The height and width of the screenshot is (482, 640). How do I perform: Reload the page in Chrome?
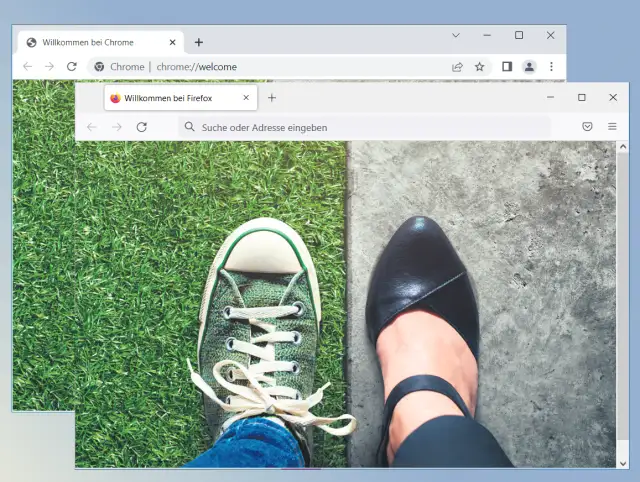pyautogui.click(x=71, y=67)
